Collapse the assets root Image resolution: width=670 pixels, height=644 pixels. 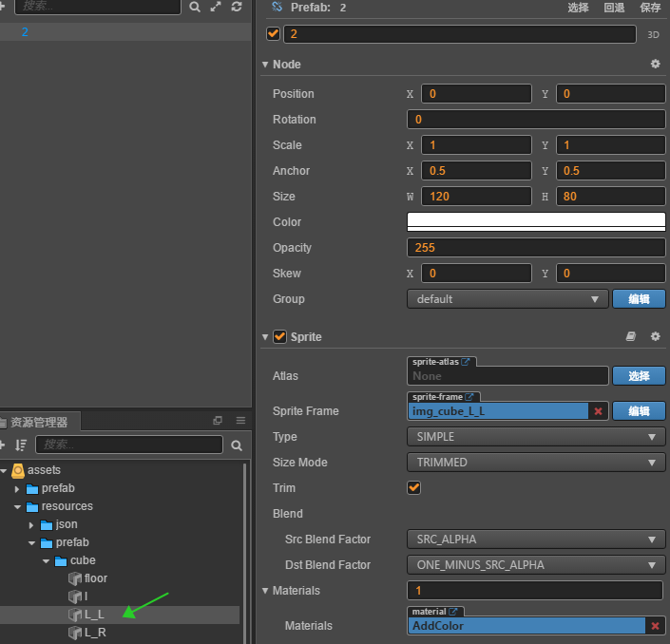click(4, 470)
